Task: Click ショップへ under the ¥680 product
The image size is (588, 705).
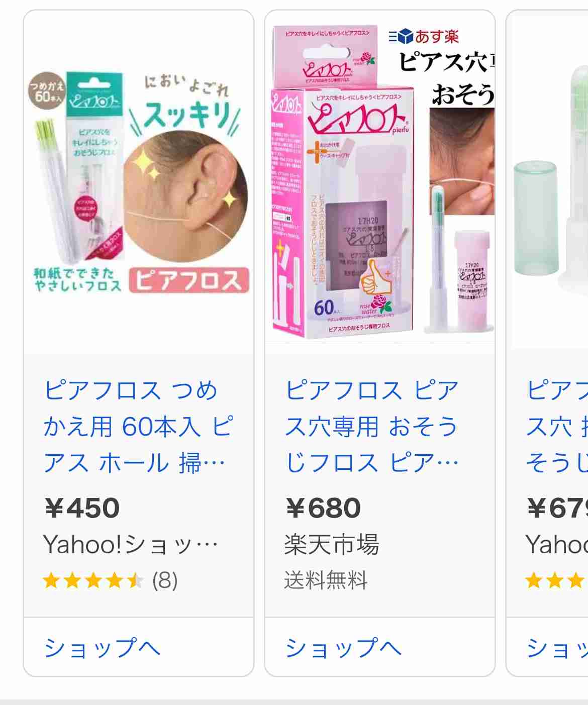Action: (x=343, y=647)
